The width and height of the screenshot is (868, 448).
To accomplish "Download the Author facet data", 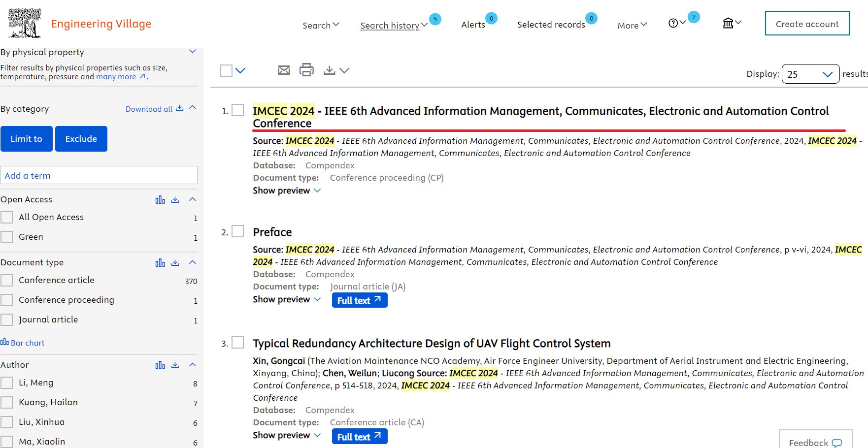I will click(175, 365).
